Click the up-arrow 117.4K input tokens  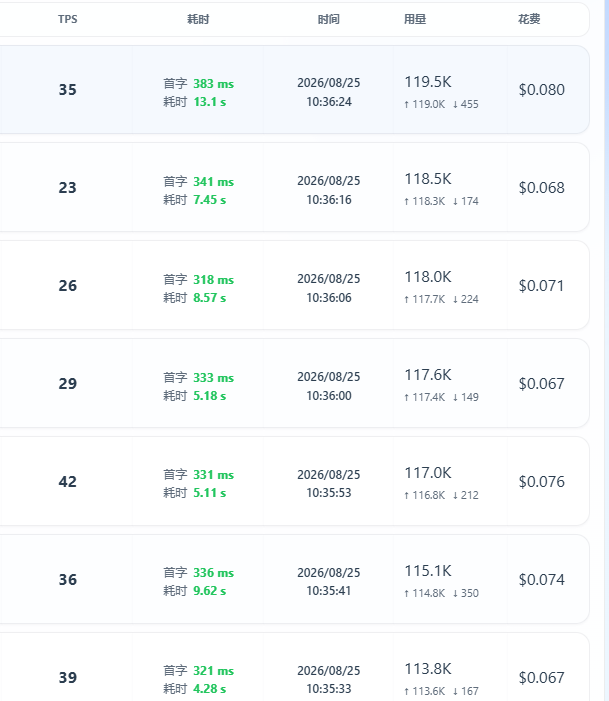[424, 397]
